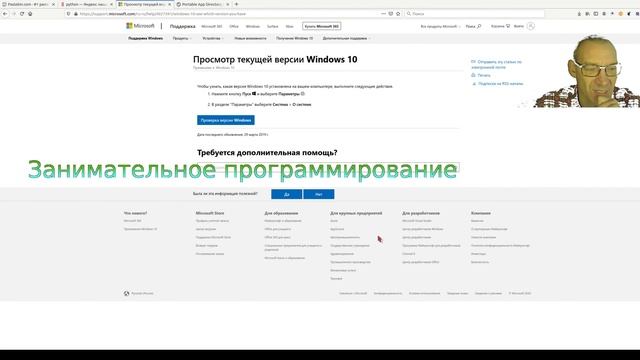Click the Microsoft Store footer heading
This screenshot has height=360, width=640.
point(210,213)
